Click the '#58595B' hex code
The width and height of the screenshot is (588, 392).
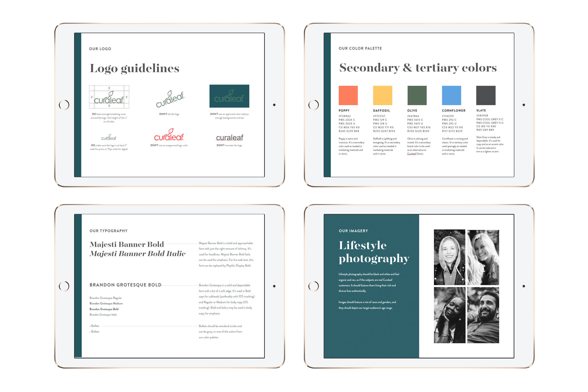click(482, 115)
